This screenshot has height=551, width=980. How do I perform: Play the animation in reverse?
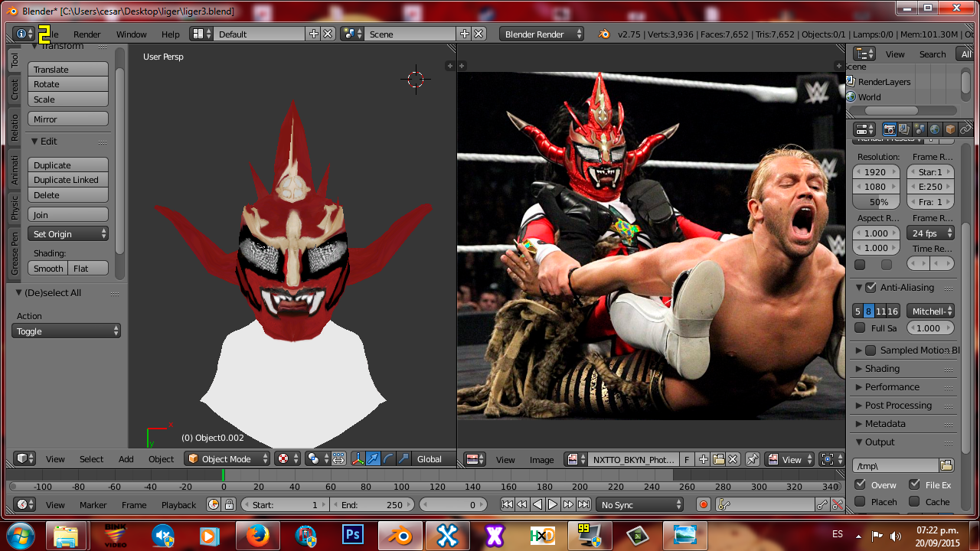pos(537,504)
